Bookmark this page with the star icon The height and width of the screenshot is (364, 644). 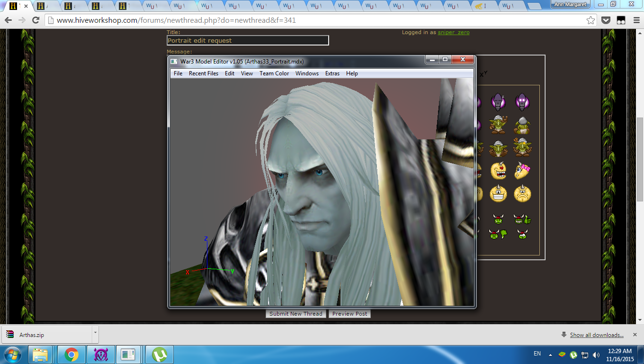590,20
